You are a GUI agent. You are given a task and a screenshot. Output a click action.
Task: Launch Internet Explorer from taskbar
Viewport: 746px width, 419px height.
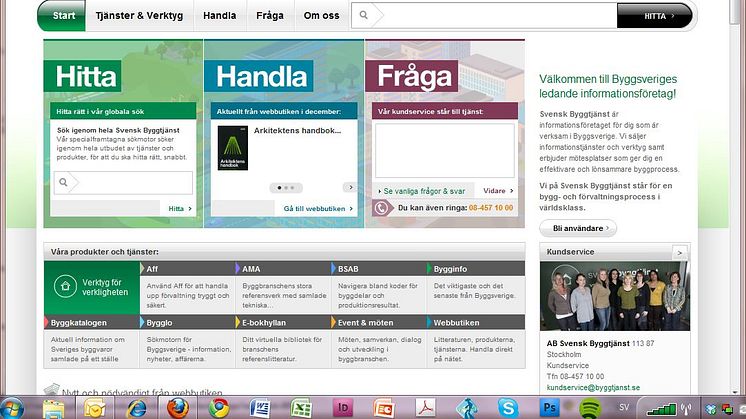click(x=136, y=408)
